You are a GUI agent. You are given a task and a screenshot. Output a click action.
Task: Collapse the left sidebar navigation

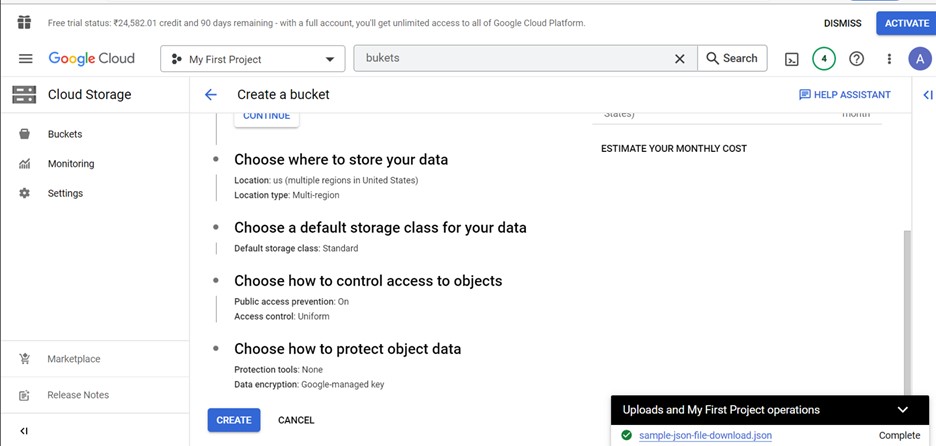24,431
